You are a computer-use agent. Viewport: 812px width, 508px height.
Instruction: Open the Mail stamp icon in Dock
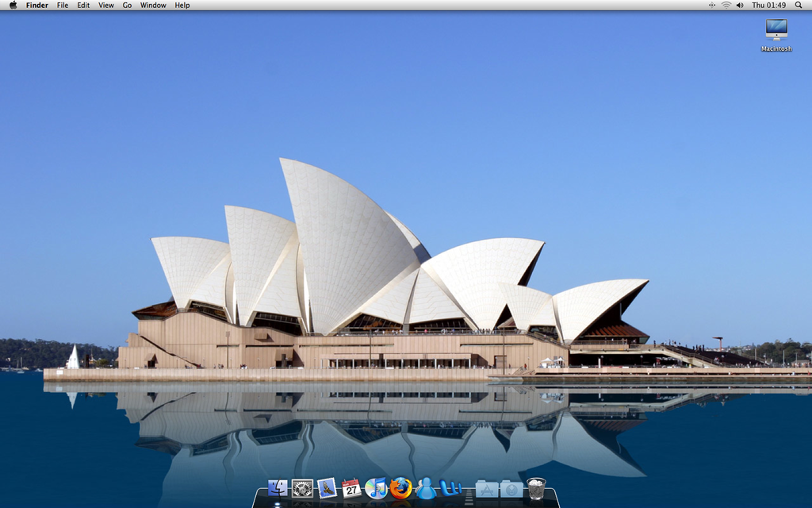coord(327,488)
